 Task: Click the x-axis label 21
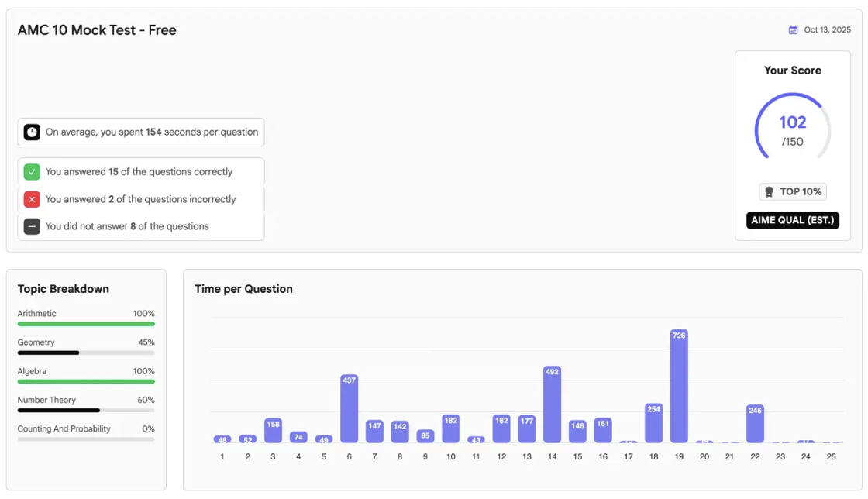[x=729, y=457]
